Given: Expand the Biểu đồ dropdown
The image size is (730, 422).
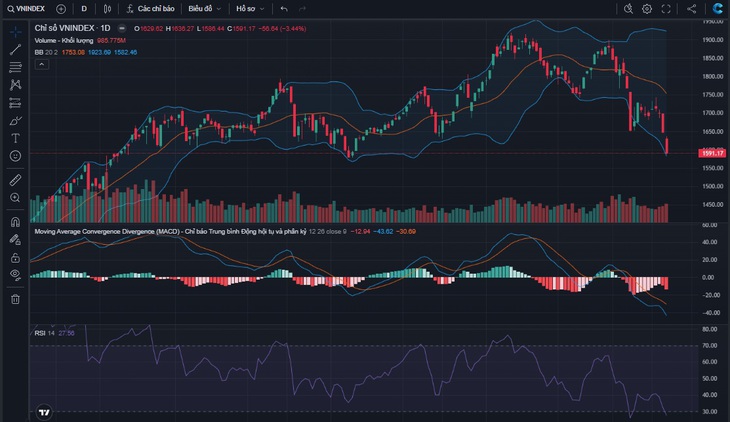Looking at the screenshot, I should tap(204, 8).
